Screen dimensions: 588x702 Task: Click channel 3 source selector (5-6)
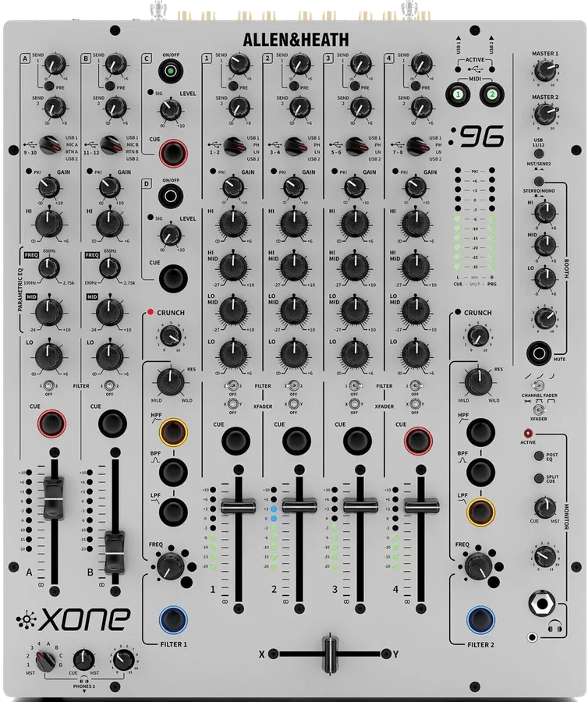[355, 145]
